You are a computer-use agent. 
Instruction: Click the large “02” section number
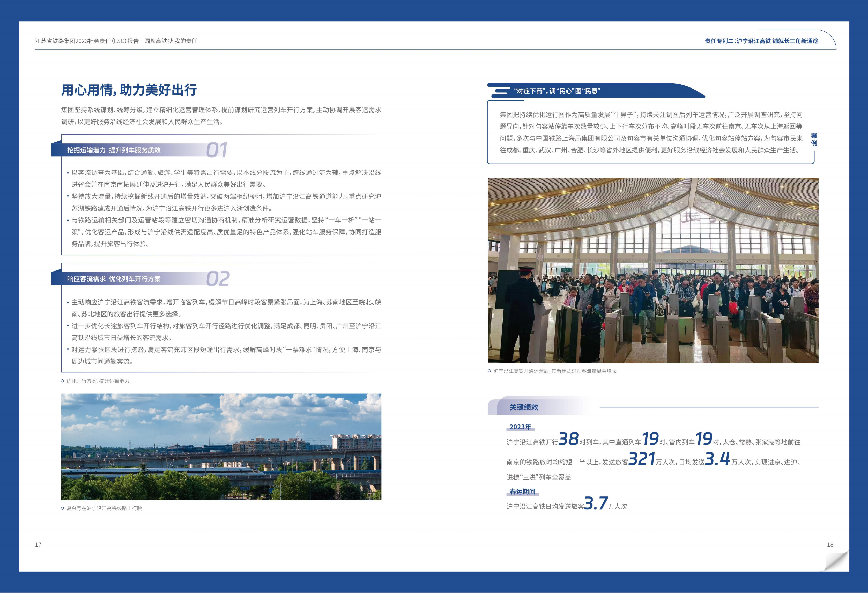217,279
